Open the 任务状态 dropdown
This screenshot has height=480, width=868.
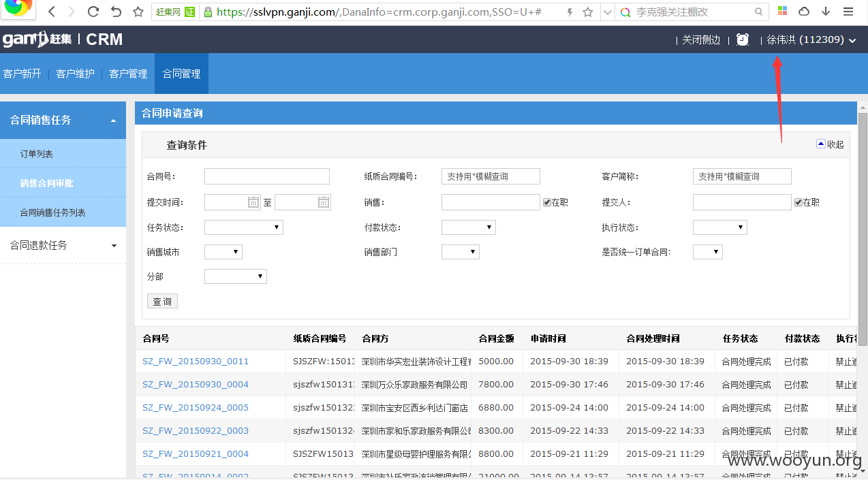(x=244, y=227)
